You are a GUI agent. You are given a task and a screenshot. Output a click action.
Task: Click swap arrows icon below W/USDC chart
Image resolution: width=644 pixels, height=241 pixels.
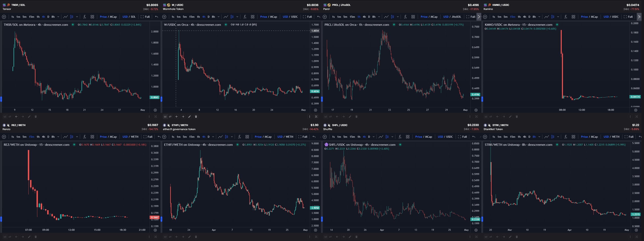point(170,117)
